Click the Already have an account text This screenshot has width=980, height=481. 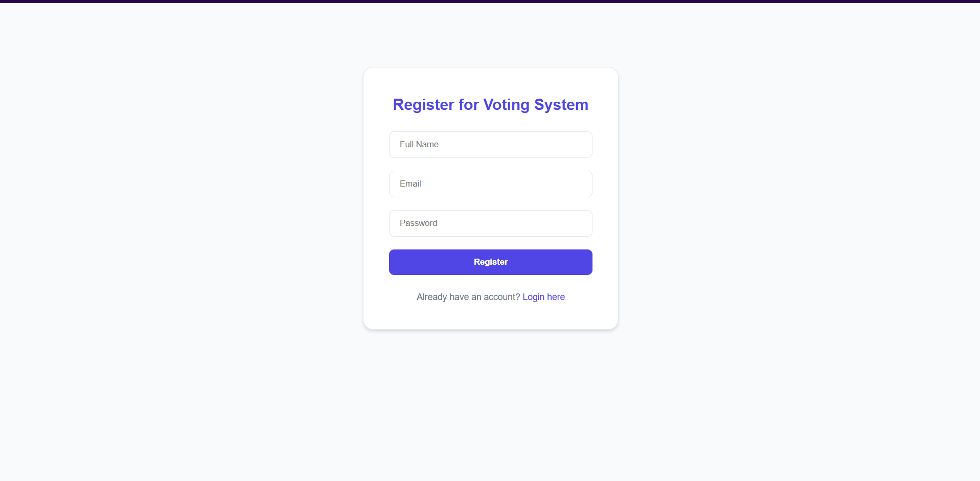[468, 297]
